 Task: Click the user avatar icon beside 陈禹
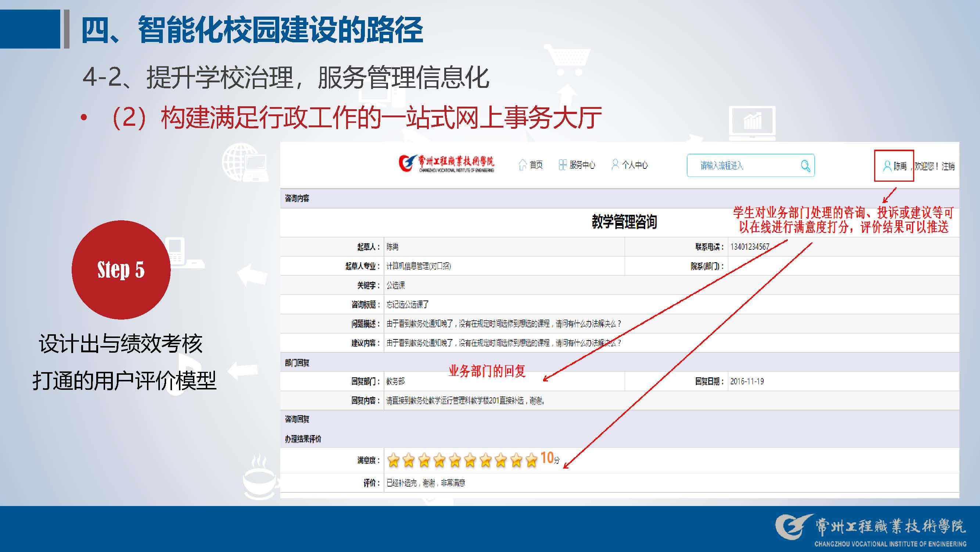point(887,166)
